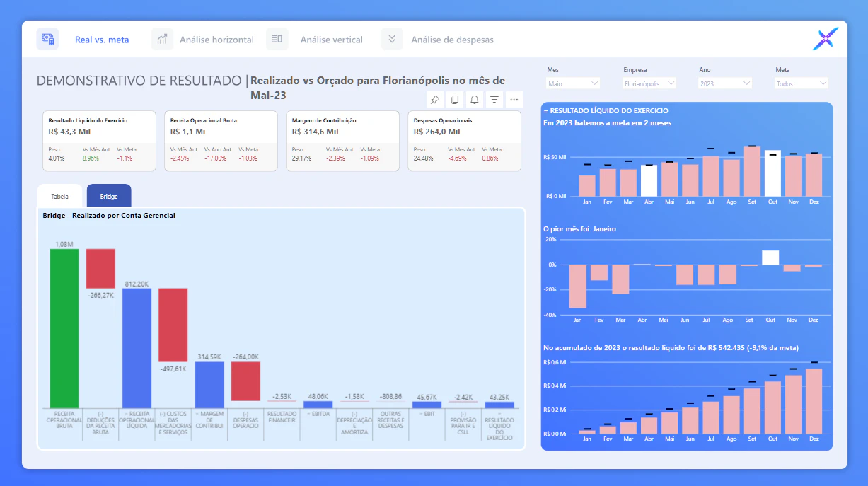Click the Análise horizontal chart icon

click(x=163, y=39)
